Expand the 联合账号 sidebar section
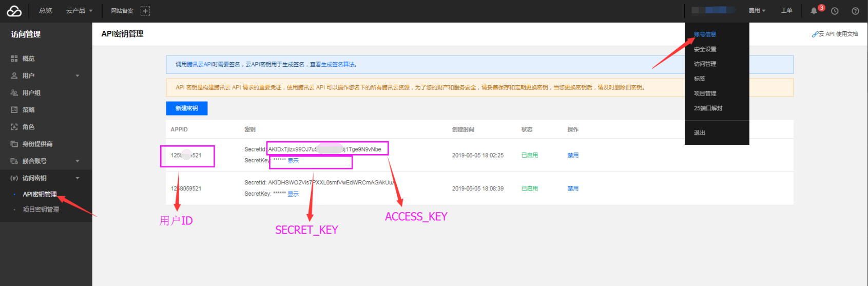 pyautogui.click(x=78, y=161)
